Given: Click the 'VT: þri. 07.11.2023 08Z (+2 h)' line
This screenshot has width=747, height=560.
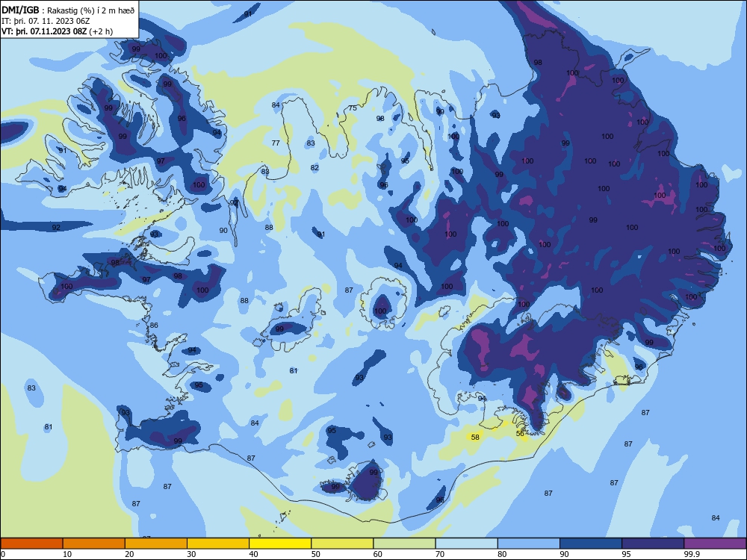Looking at the screenshot, I should coord(58,31).
